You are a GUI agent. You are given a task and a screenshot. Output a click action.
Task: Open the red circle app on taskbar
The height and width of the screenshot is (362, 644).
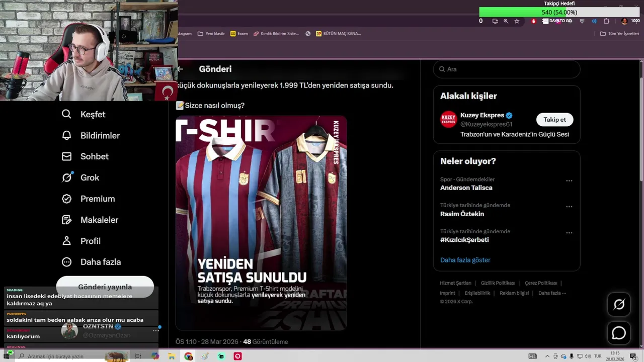(x=237, y=356)
